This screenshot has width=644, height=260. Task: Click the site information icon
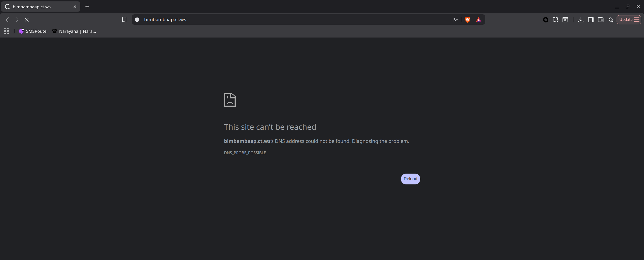click(x=137, y=20)
